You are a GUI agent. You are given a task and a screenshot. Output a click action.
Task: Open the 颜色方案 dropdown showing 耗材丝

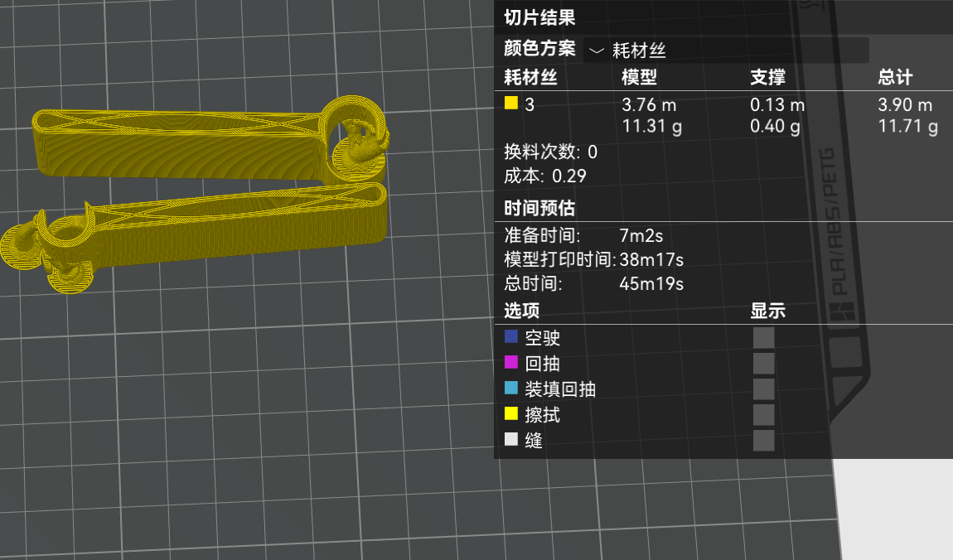726,51
